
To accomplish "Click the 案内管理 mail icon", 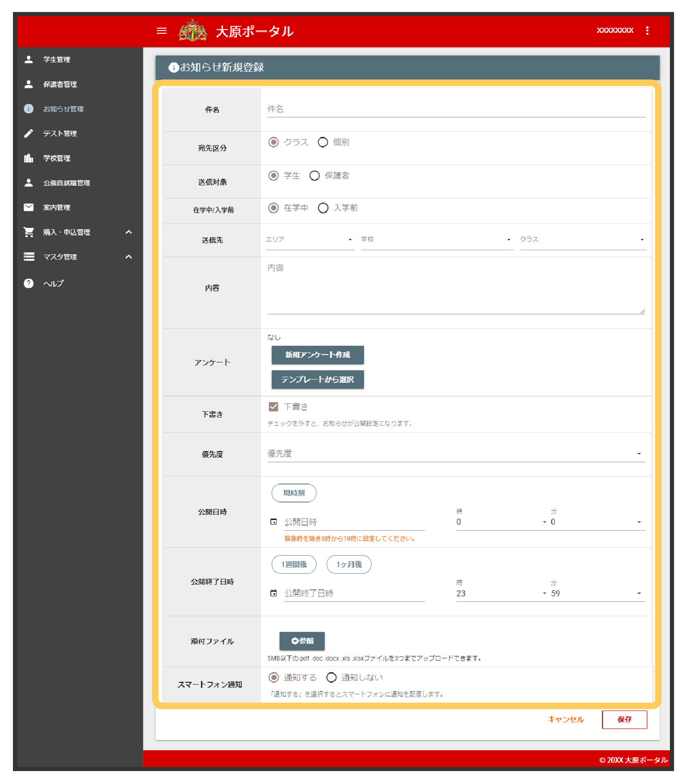I will (x=29, y=207).
